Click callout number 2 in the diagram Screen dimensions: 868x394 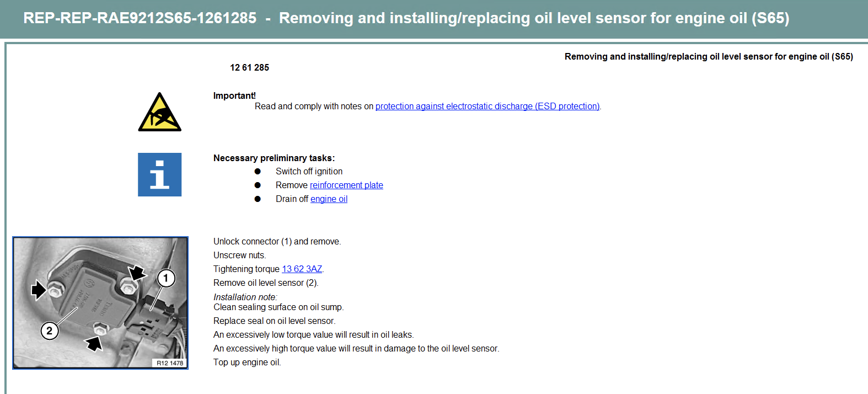click(x=50, y=331)
